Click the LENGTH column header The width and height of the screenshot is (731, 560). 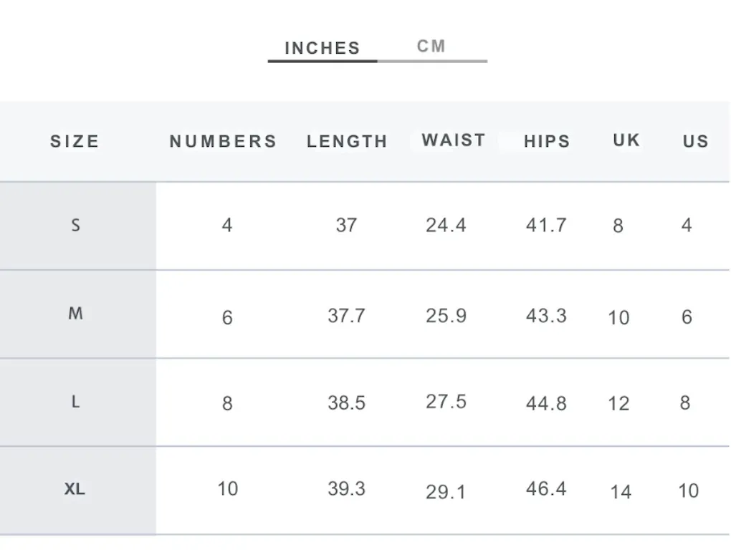[x=348, y=141]
